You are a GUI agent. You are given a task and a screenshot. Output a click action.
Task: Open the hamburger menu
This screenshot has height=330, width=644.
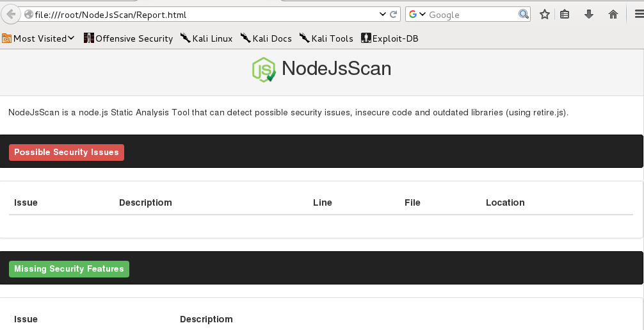(639, 14)
